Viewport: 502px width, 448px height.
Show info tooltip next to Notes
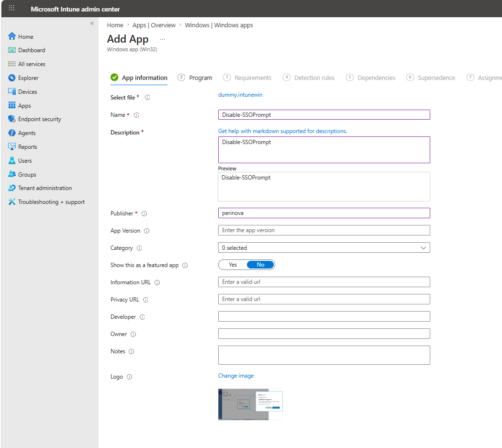(131, 352)
